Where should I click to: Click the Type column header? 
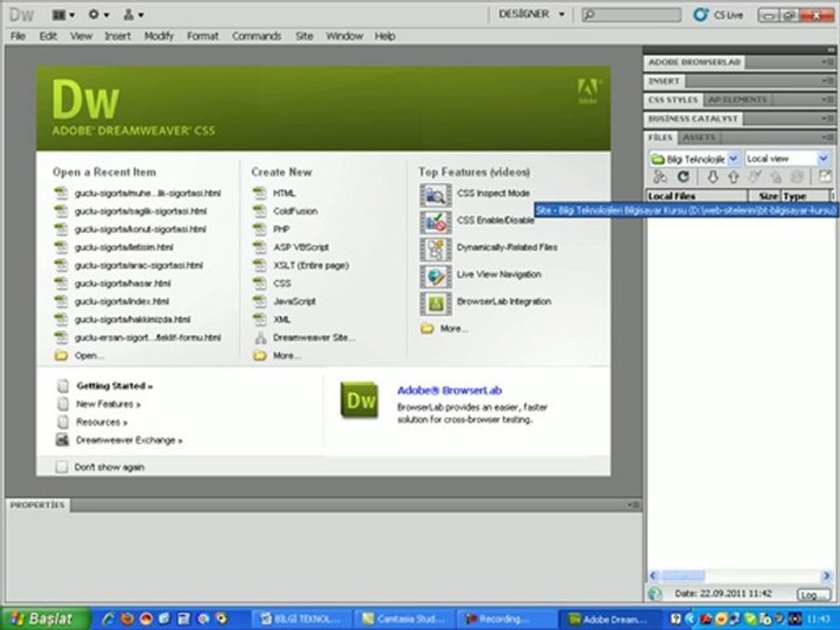pyautogui.click(x=805, y=196)
